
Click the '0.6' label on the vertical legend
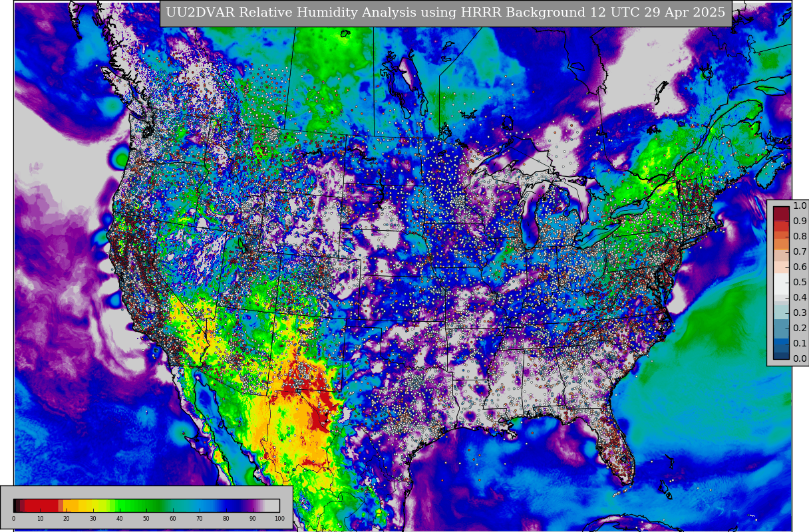click(800, 267)
